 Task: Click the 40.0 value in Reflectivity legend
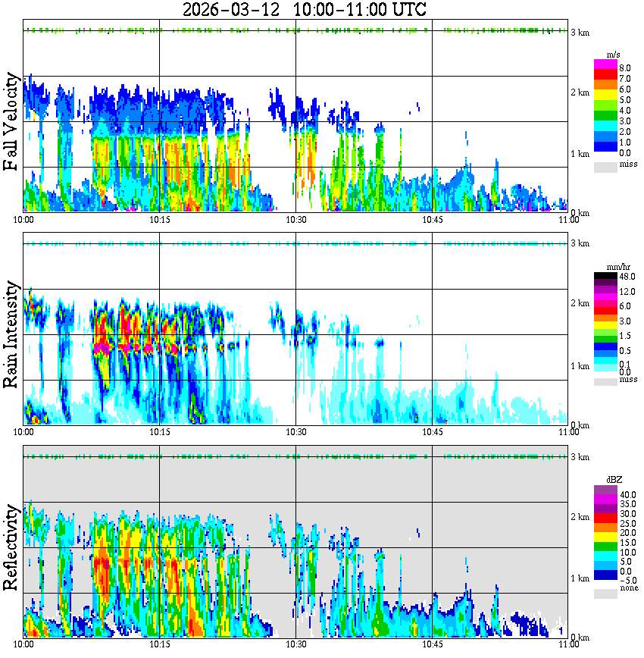click(x=628, y=495)
